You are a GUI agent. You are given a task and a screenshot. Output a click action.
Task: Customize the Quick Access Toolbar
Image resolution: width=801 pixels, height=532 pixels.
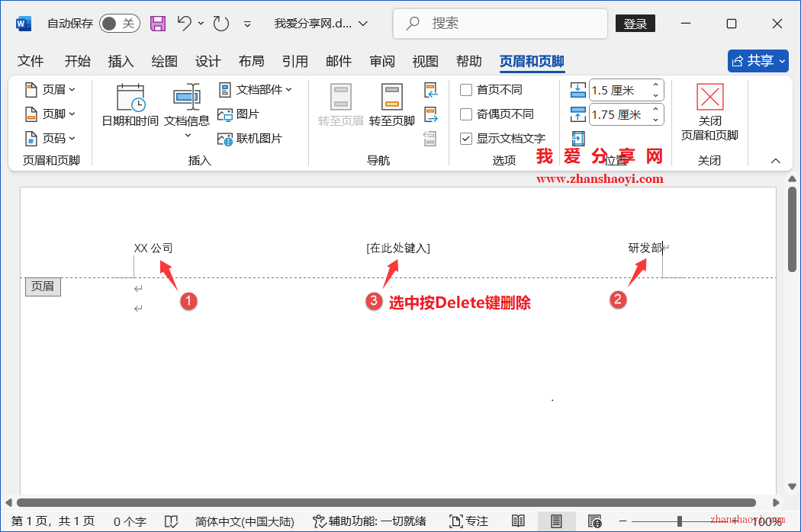click(247, 24)
